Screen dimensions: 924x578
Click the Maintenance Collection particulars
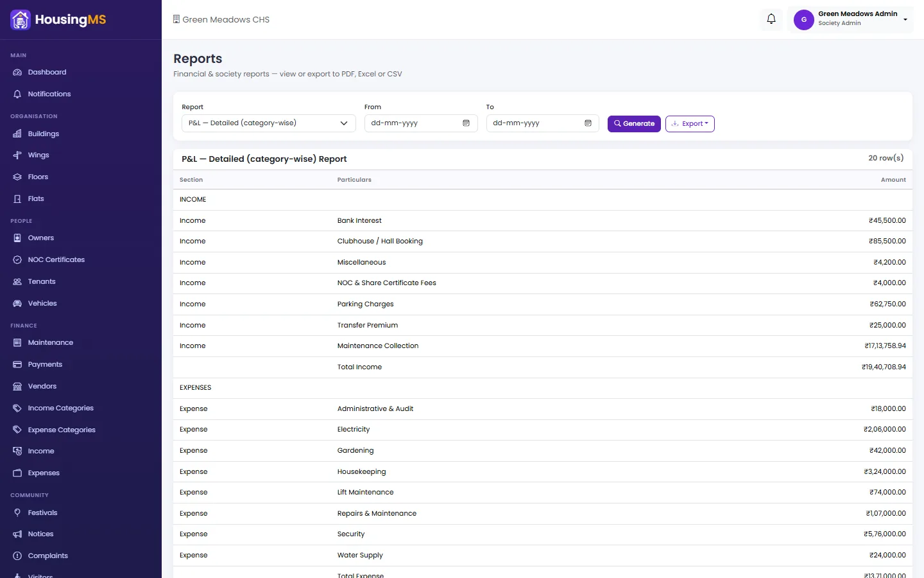tap(378, 346)
